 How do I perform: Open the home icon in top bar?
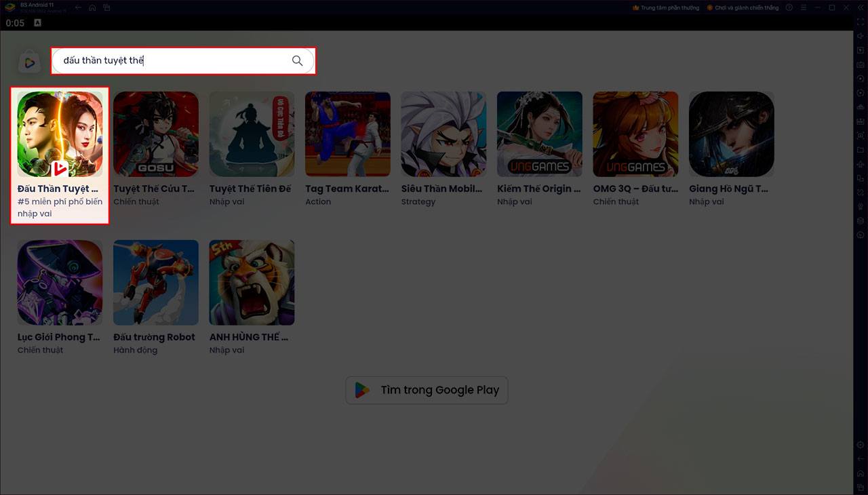coord(93,7)
